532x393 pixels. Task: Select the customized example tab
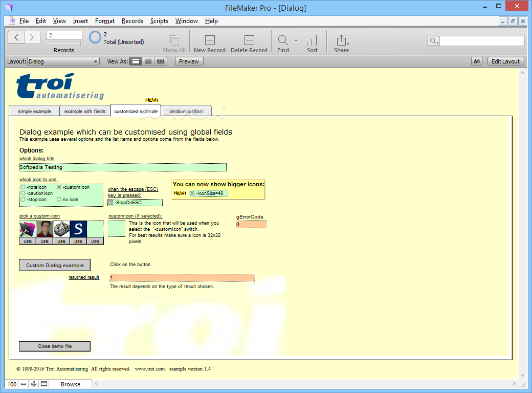(x=136, y=111)
